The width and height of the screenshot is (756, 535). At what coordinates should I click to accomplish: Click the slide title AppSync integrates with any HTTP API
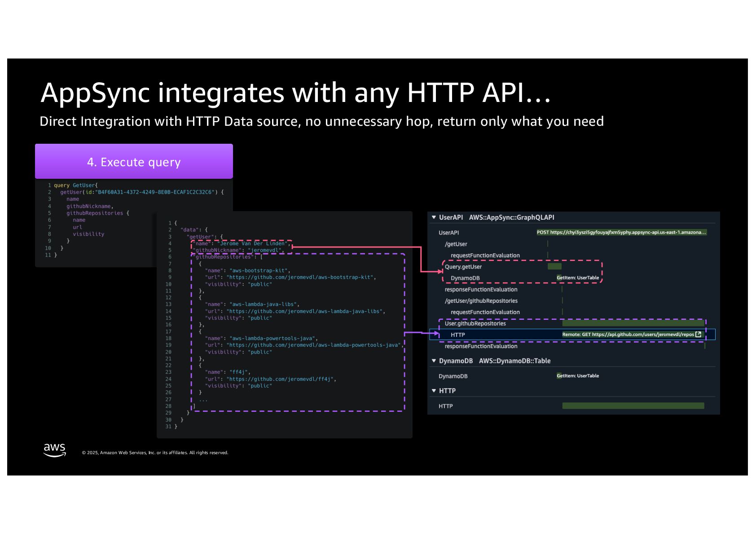coord(295,93)
